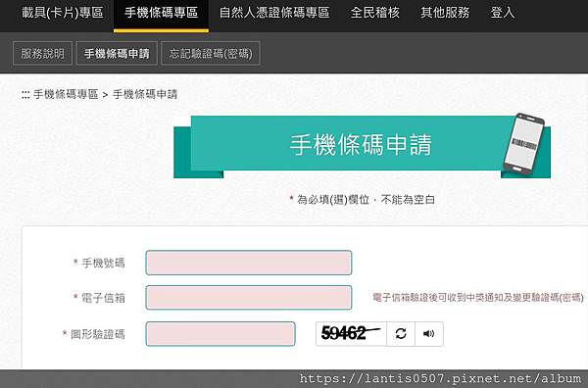
Task: Click the 手機條碼申請 teal banner heading
Action: (361, 145)
